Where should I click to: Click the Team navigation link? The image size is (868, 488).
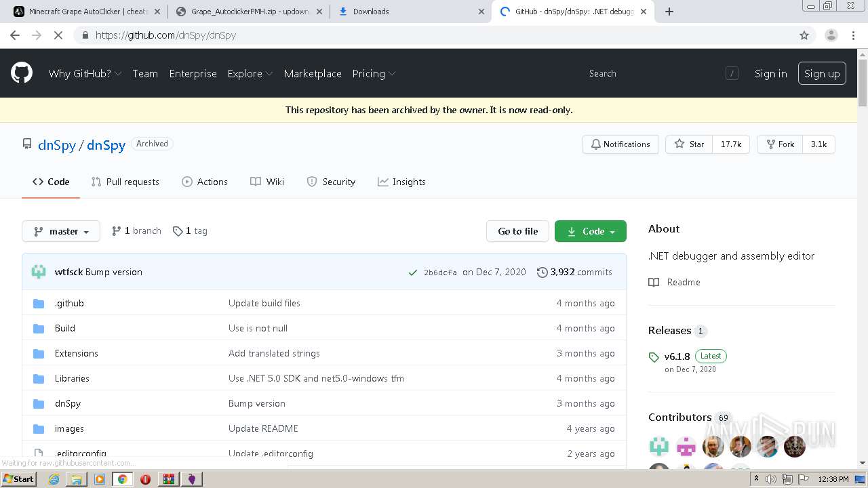coord(145,73)
